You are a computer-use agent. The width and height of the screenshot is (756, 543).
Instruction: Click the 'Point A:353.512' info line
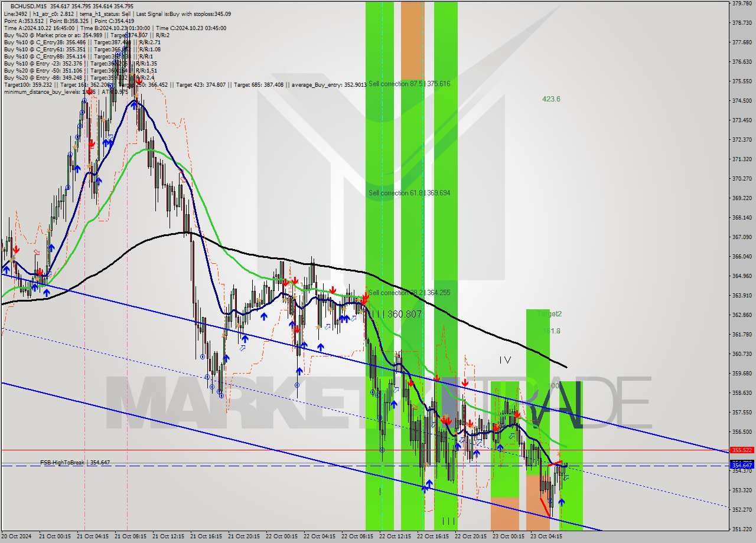coord(69,21)
